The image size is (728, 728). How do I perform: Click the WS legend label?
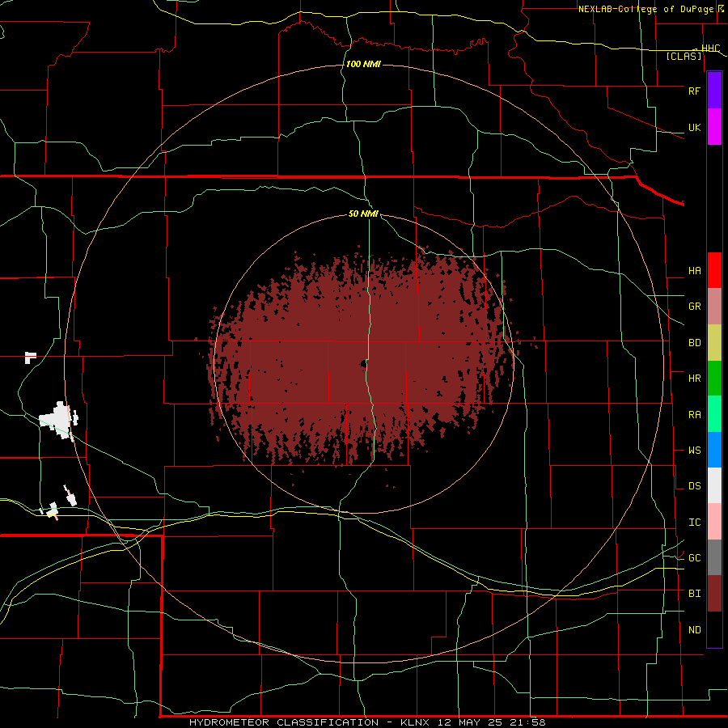[694, 451]
